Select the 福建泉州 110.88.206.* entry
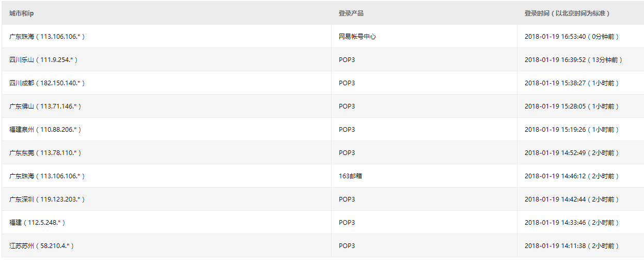644x262 pixels. pos(45,130)
